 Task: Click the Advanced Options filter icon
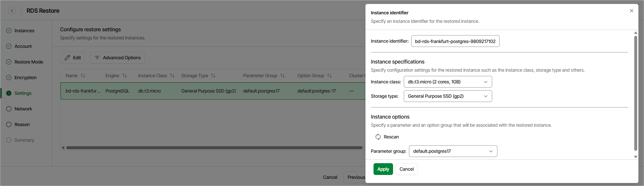[97, 58]
